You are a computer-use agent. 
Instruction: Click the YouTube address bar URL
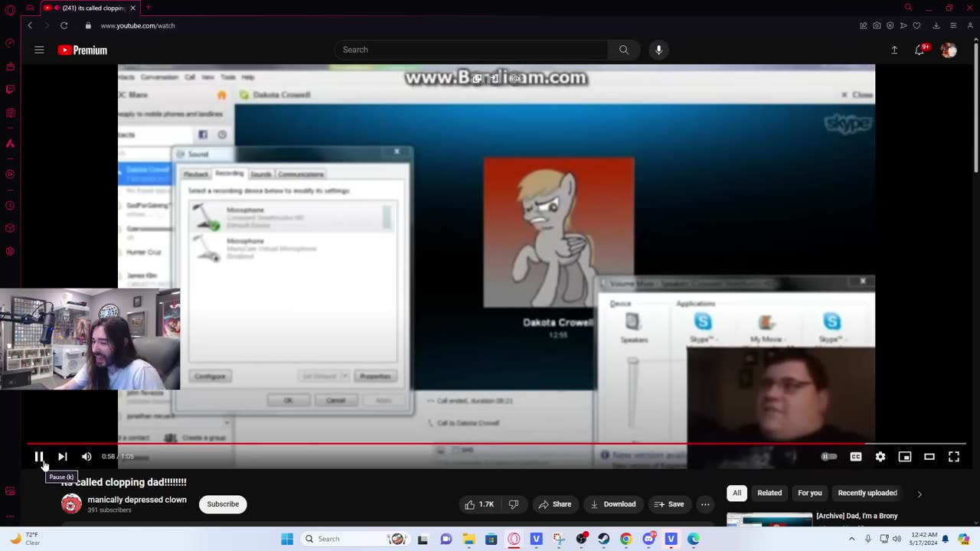click(138, 25)
